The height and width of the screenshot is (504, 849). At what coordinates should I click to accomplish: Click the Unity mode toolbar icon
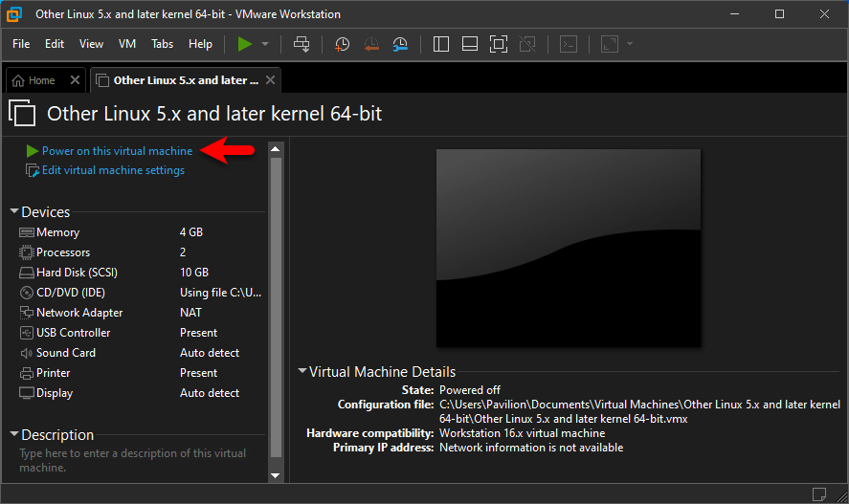pos(527,44)
